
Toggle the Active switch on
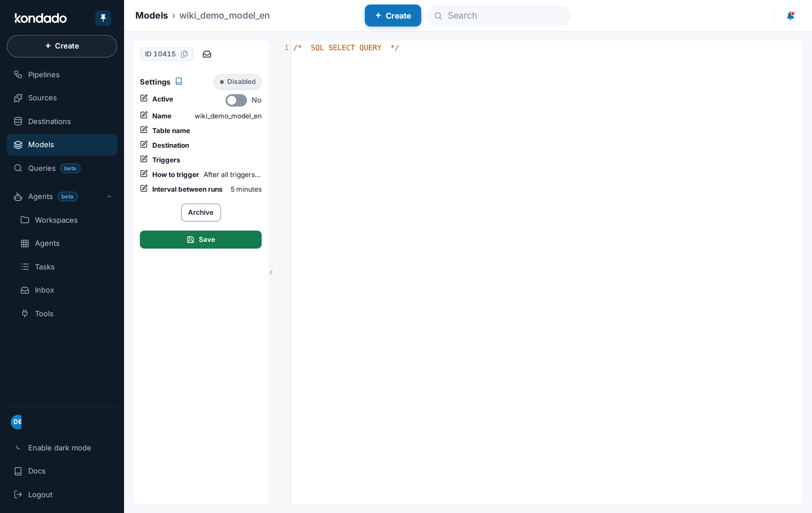(236, 100)
